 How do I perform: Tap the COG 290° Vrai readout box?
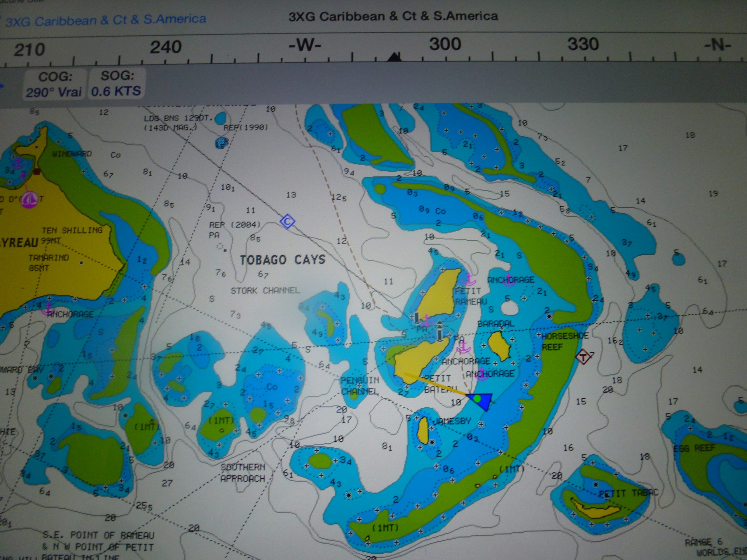[x=54, y=84]
